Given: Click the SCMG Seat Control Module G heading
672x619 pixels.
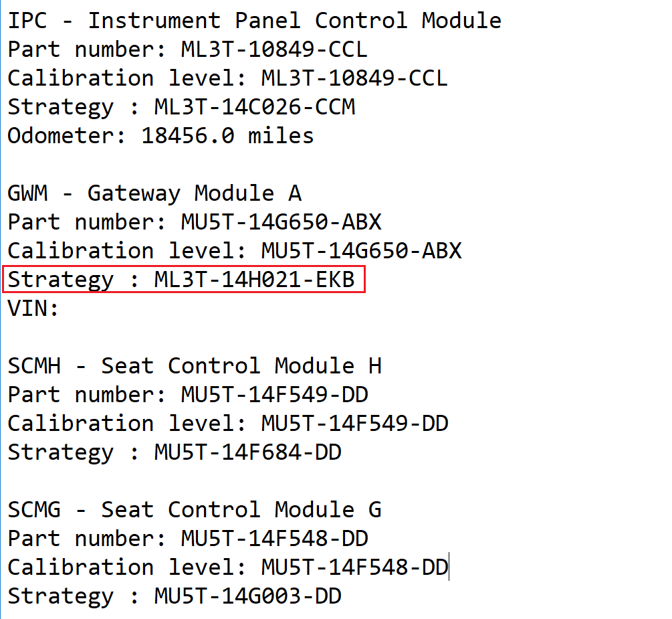Looking at the screenshot, I should [x=195, y=510].
